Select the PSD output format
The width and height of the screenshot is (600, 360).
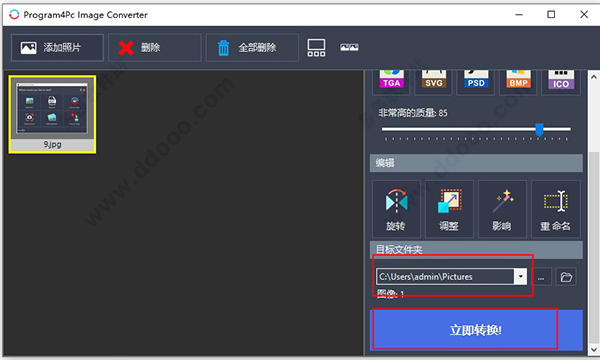coord(476,82)
